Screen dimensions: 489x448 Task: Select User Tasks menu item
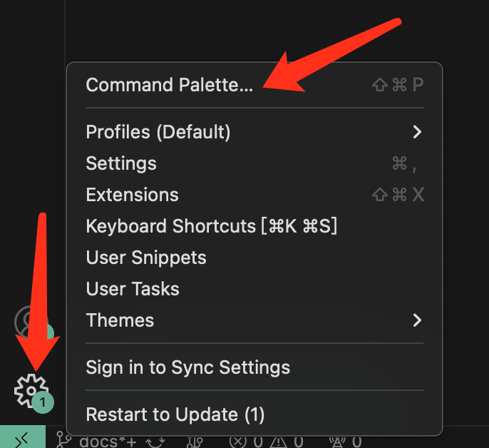click(133, 289)
